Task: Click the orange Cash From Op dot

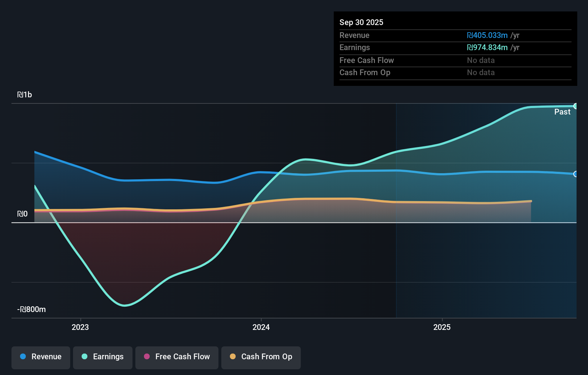Action: pos(233,357)
